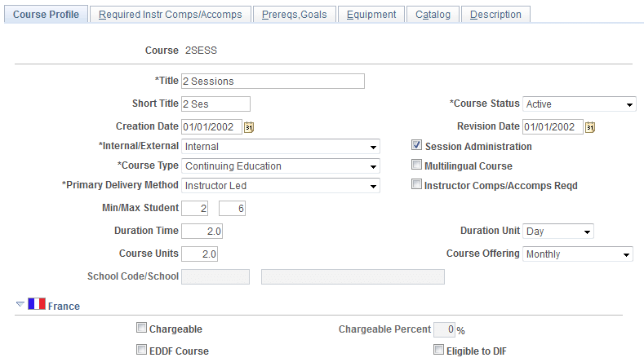Click into the Title input field
This screenshot has height=362, width=644.
[273, 82]
